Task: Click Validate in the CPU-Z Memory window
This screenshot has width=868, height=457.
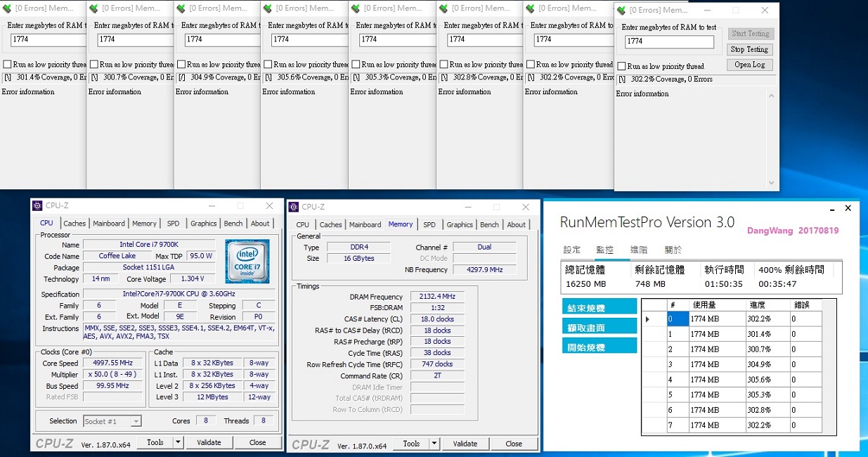Action: [465, 444]
